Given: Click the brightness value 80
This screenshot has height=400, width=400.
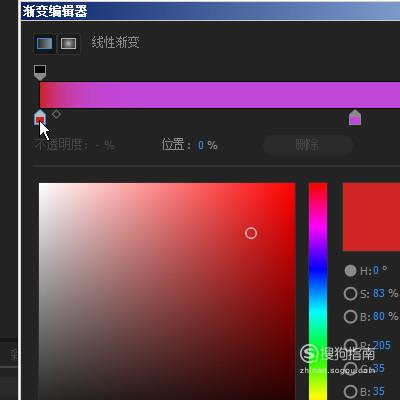Looking at the screenshot, I should 379,316.
